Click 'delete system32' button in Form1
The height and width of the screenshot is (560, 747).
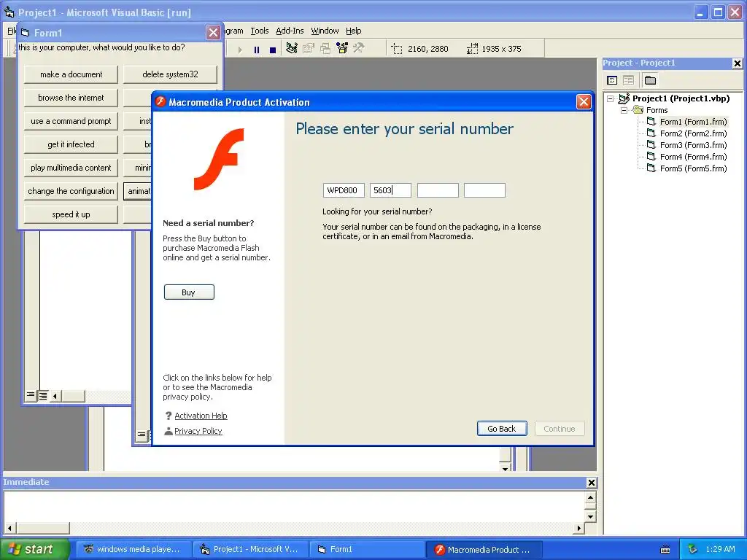170,74
